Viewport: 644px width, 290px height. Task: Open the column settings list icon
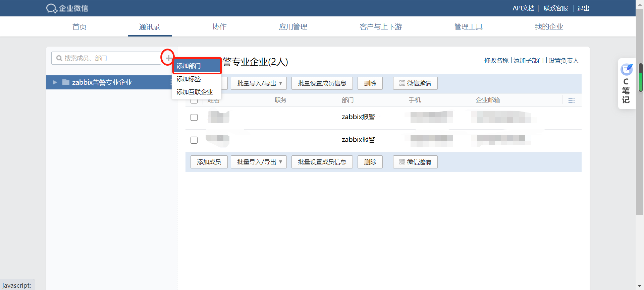tap(572, 100)
